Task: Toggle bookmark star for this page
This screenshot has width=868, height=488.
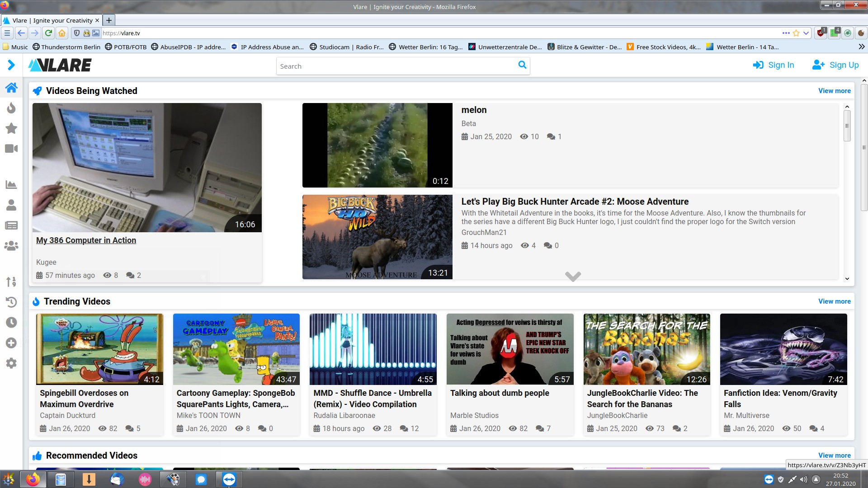Action: coord(796,33)
